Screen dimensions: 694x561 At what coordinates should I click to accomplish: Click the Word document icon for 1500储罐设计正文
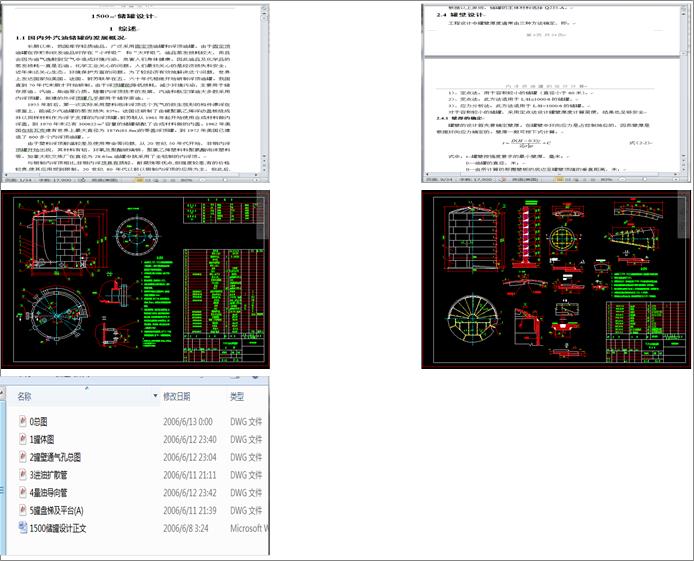pos(23,527)
